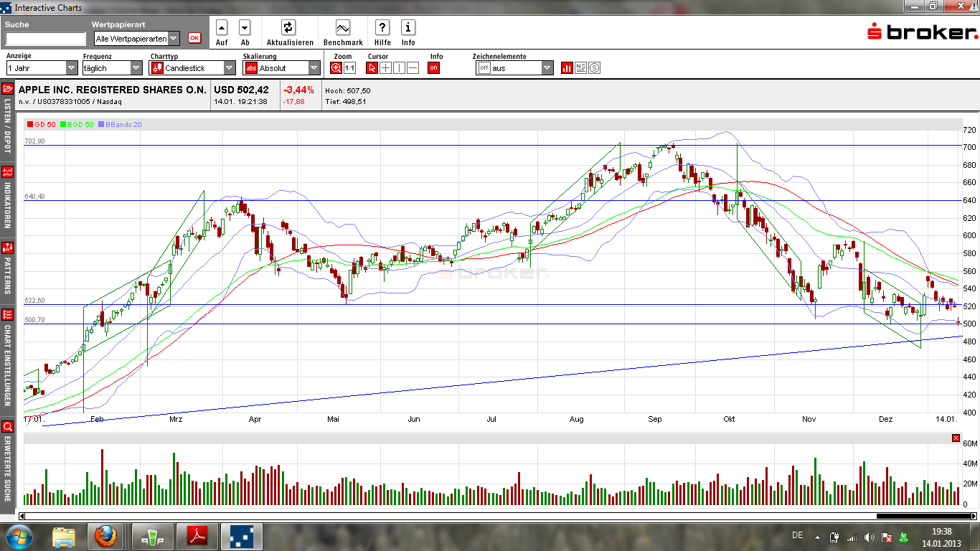
Task: Reset zoom with the 1:1 icon
Action: [349, 68]
